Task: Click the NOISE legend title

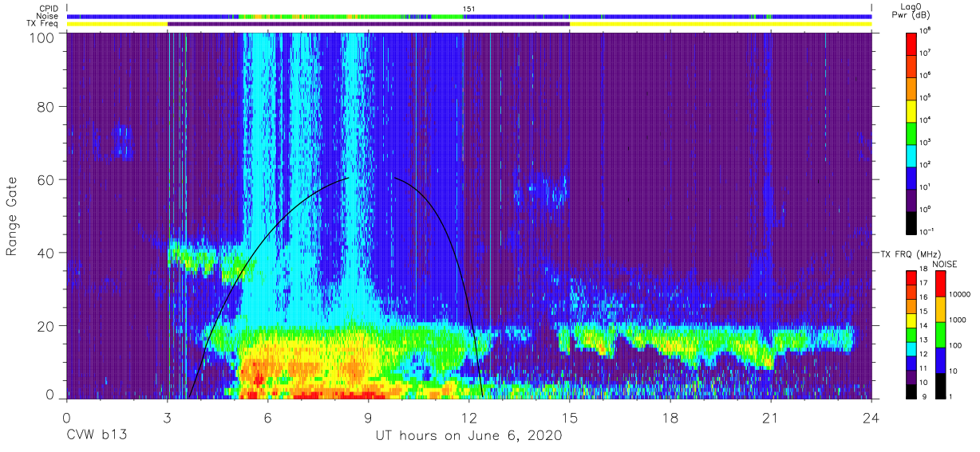Action: point(945,264)
